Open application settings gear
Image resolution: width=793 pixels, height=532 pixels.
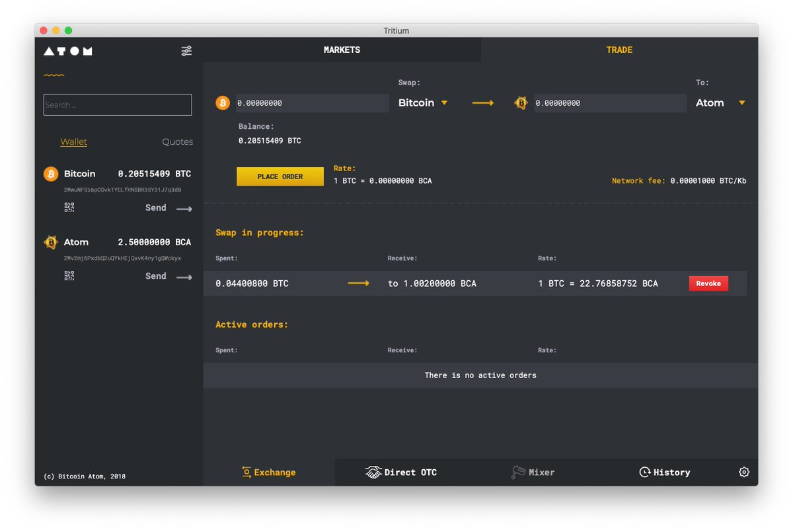tap(744, 472)
